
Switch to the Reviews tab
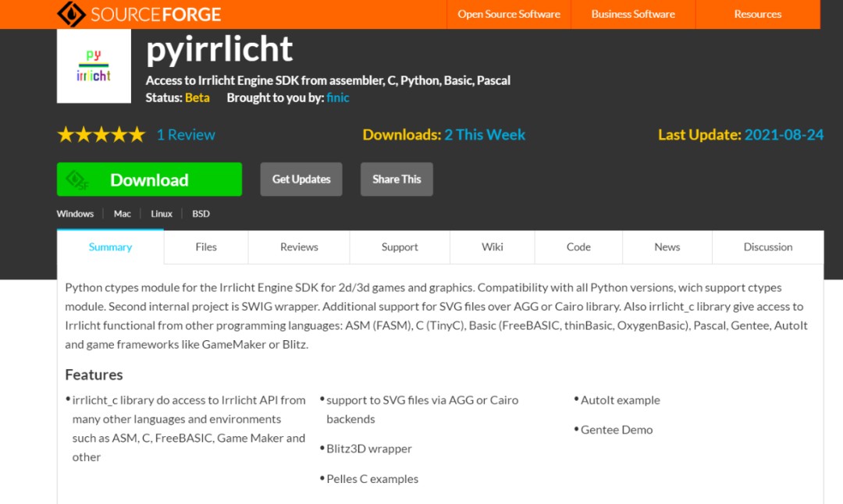(299, 247)
